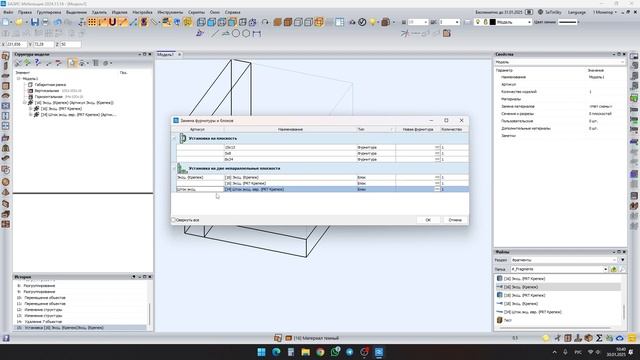640x360 pixels.
Task: Click Отмена in the replacement dialog
Action: click(x=455, y=220)
